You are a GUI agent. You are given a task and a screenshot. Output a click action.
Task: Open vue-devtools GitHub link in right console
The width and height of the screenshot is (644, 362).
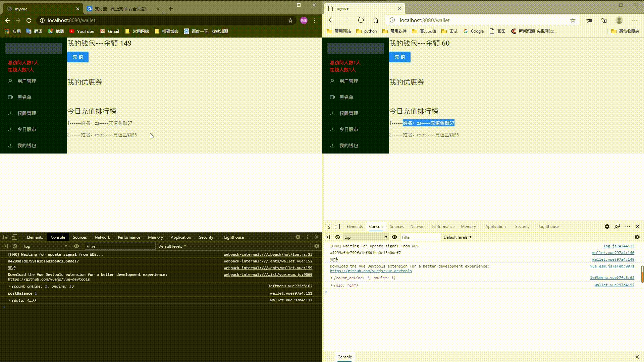(371, 271)
